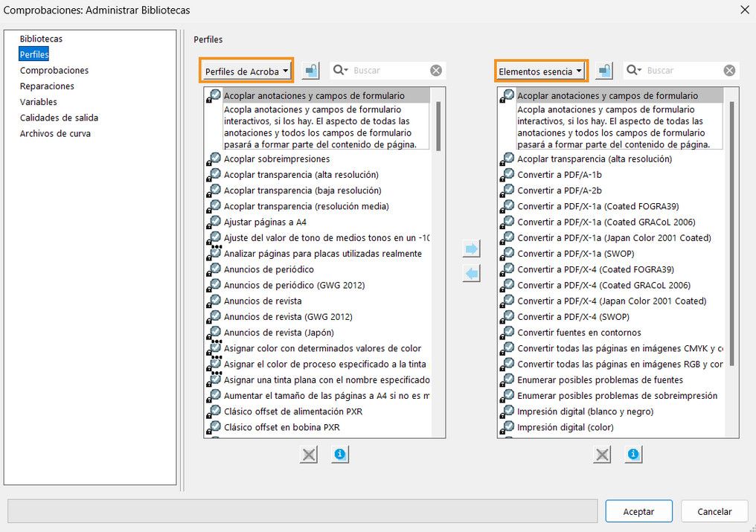Image resolution: width=756 pixels, height=532 pixels.
Task: Open the Elementos esencia library dropdown
Action: [x=541, y=70]
